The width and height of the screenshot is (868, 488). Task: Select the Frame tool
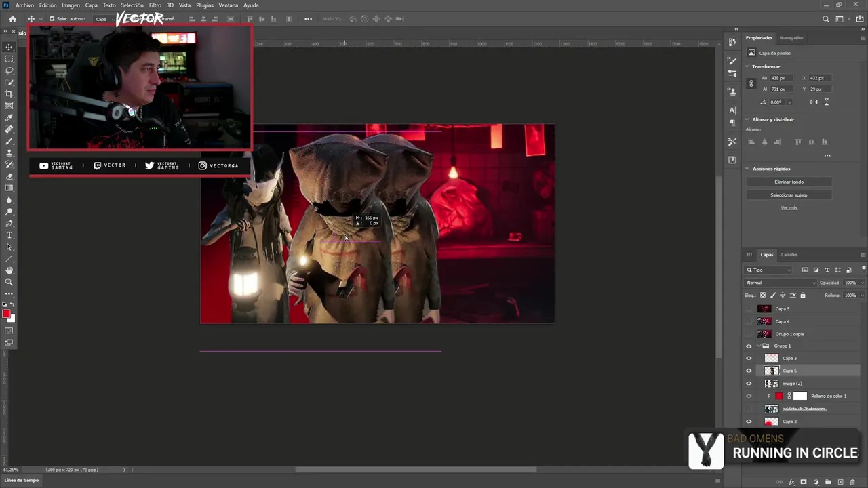click(9, 106)
